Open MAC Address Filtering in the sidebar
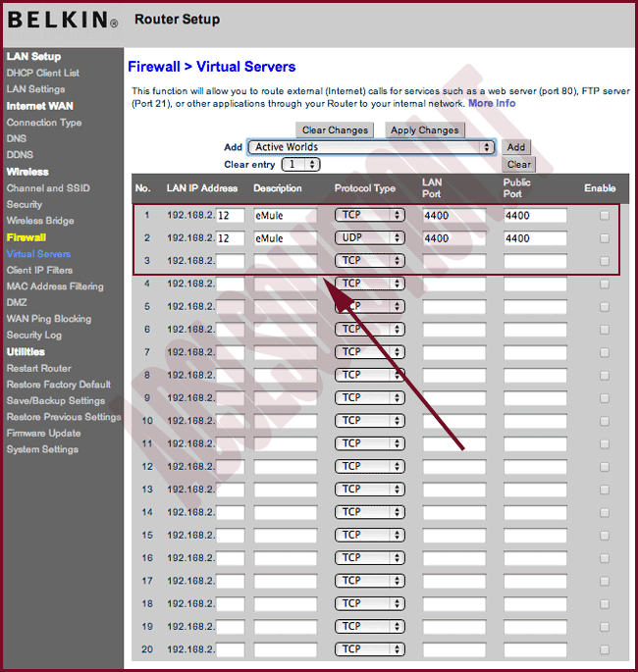The width and height of the screenshot is (638, 672). 55,286
